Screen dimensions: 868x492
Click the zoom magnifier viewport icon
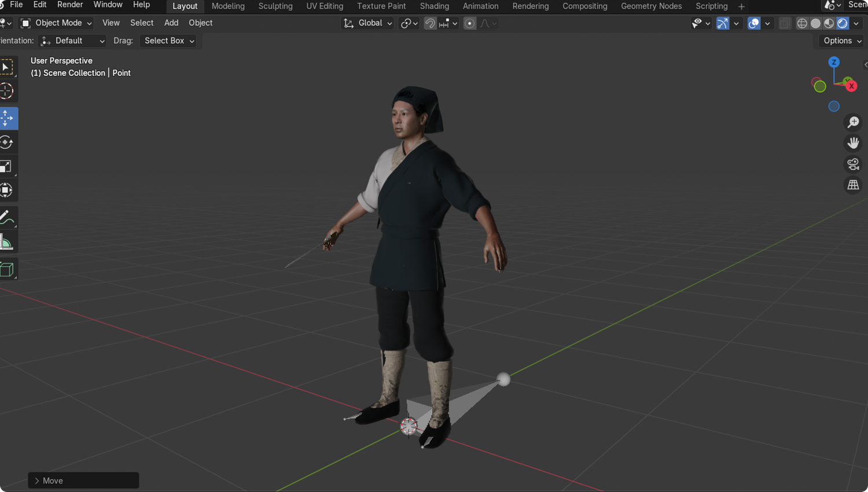coord(853,122)
